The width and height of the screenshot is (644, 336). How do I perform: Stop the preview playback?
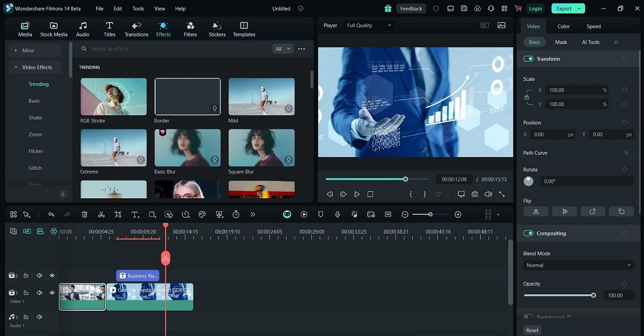(370, 194)
